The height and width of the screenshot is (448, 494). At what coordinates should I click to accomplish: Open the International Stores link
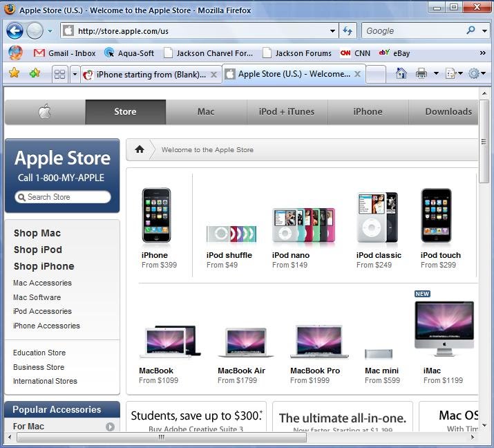pos(45,381)
